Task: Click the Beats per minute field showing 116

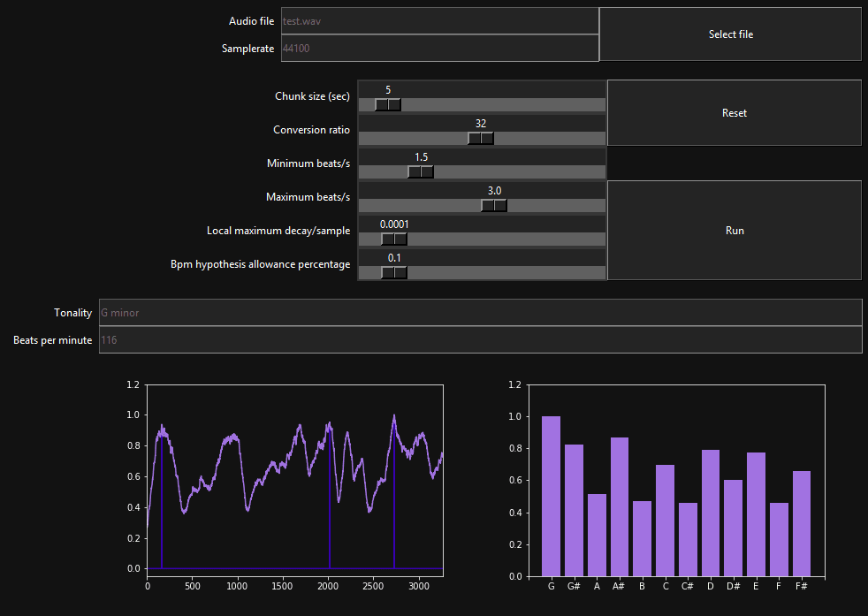Action: (481, 339)
